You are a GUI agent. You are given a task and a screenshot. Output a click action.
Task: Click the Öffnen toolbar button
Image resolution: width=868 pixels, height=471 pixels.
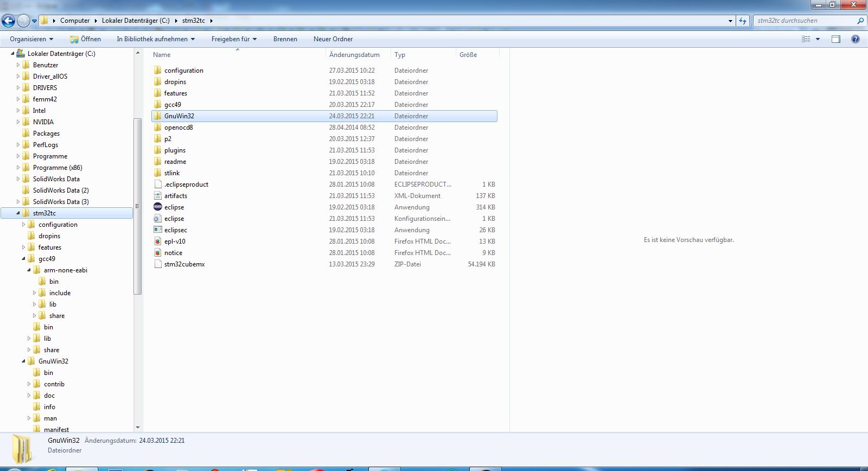pos(86,39)
